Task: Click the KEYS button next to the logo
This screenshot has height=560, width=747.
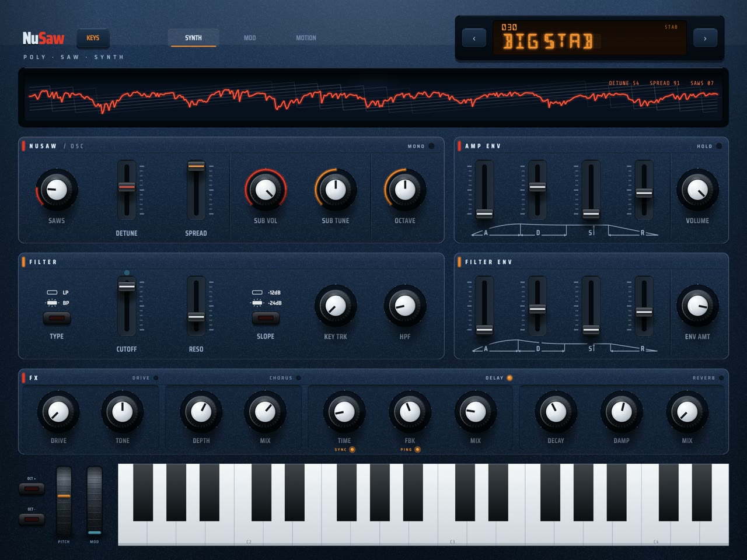Action: click(93, 38)
